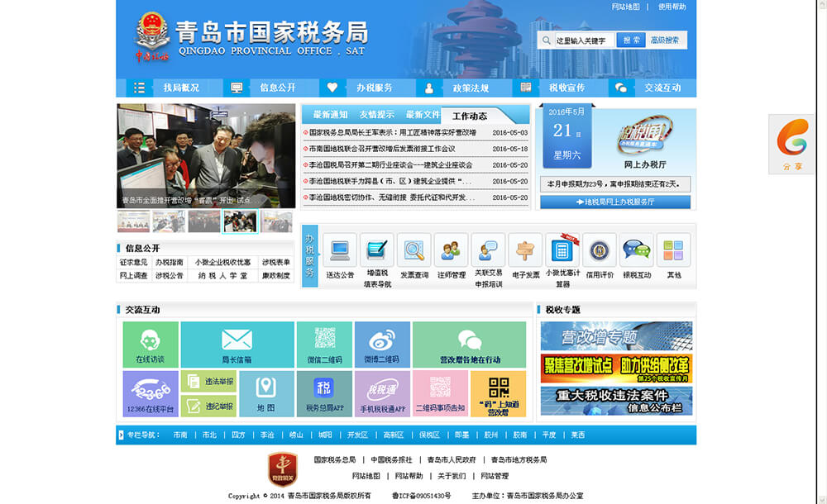Select the 友情提示 tab
827x504 pixels.
click(x=376, y=115)
